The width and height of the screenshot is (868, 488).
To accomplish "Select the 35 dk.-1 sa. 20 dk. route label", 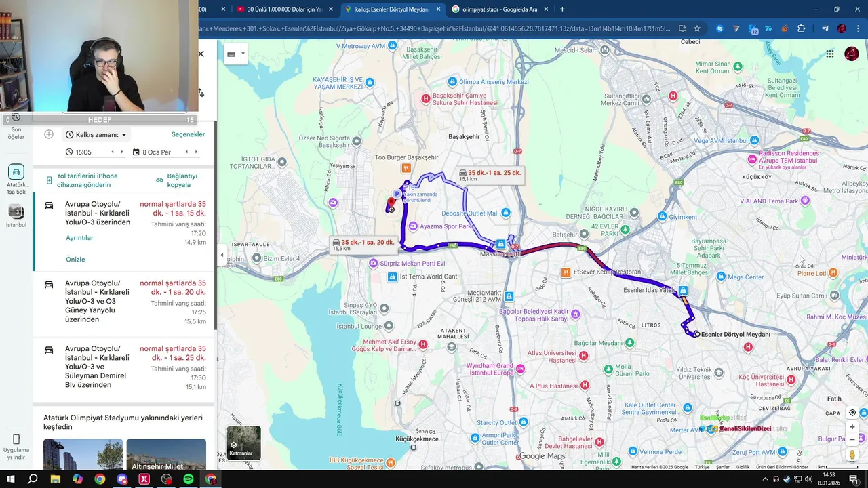I will point(363,245).
